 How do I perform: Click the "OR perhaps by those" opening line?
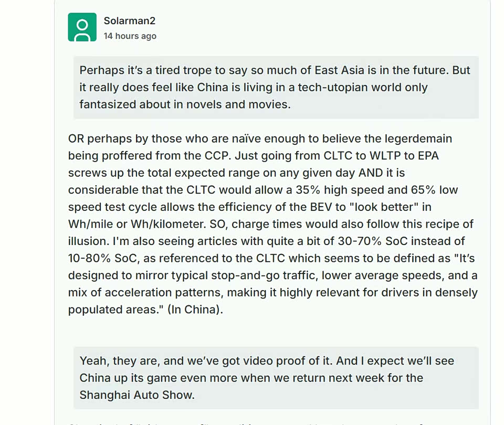click(x=122, y=139)
